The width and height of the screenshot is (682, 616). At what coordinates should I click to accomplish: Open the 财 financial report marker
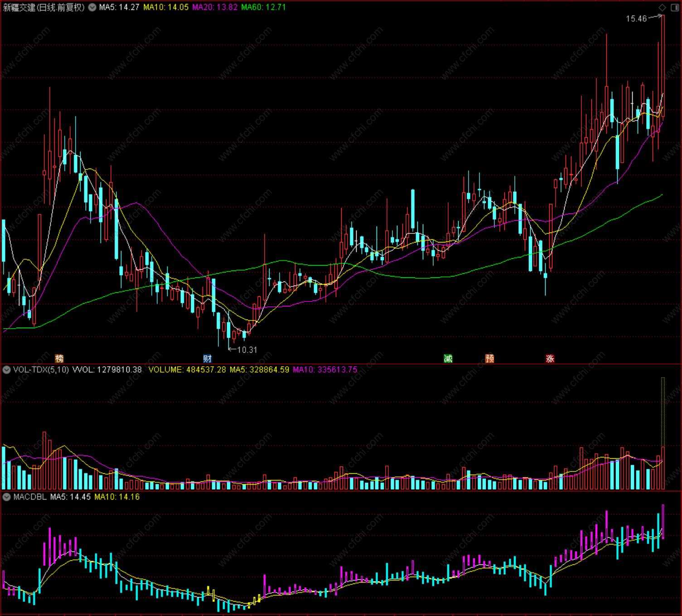[x=208, y=359]
